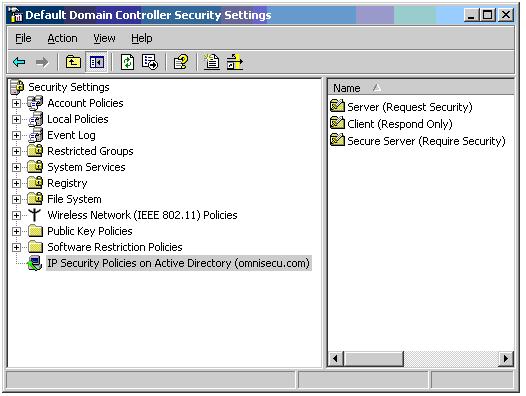The height and width of the screenshot is (396, 526).
Task: Expand the Software Restriction Policies node
Action: click(16, 247)
